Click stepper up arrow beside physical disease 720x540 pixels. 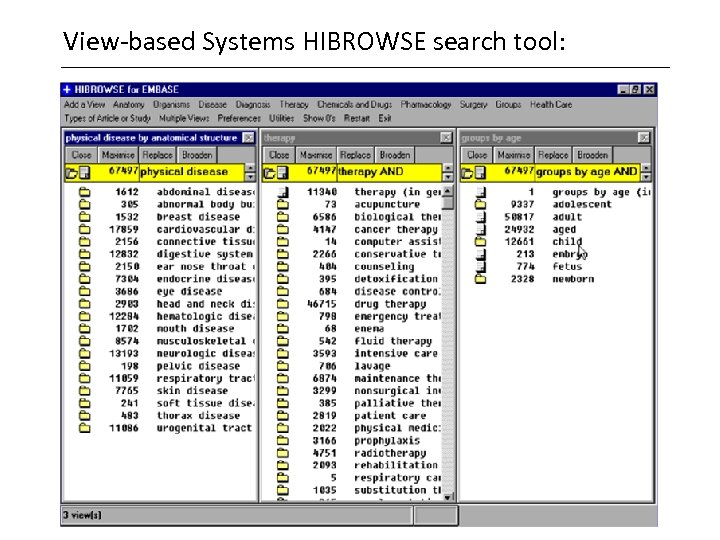[x=250, y=168]
